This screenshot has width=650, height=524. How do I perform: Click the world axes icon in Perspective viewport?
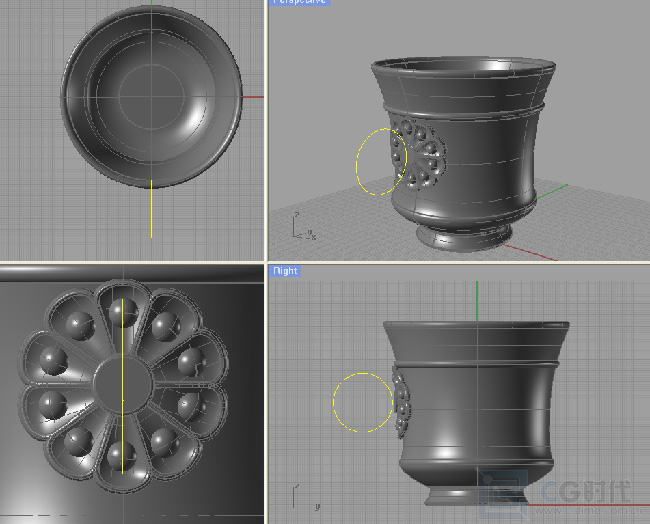click(x=303, y=226)
